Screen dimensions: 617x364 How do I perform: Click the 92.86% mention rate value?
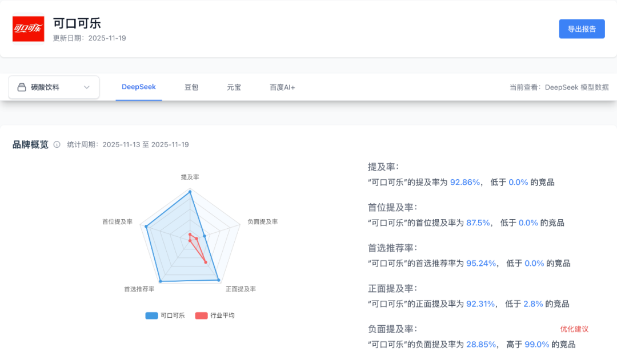click(x=465, y=183)
